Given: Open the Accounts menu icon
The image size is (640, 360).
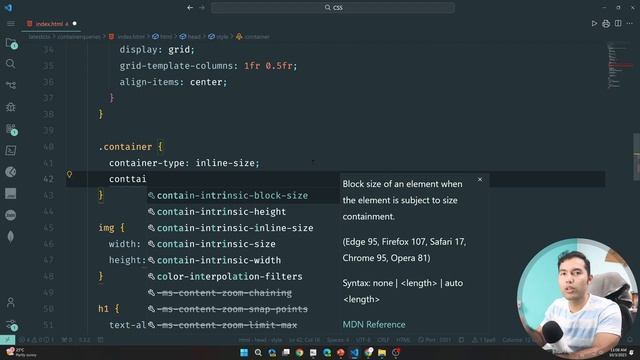Looking at the screenshot, I should [x=11, y=303].
